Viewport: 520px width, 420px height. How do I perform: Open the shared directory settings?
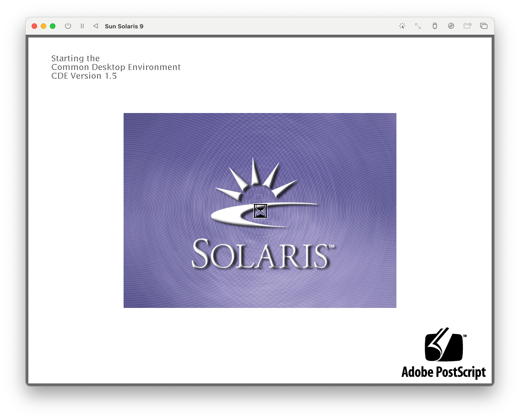point(467,26)
